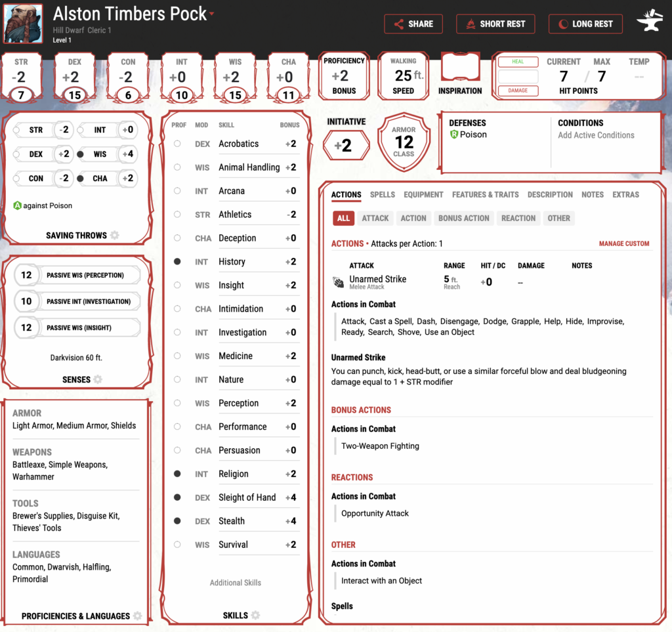Image resolution: width=672 pixels, height=632 pixels.
Task: Open Proficiencies & Languages settings gear
Action: tap(137, 616)
